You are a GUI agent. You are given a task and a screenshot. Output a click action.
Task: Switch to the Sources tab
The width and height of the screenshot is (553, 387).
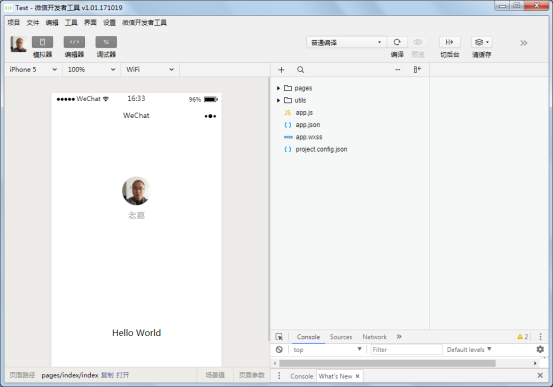click(341, 337)
